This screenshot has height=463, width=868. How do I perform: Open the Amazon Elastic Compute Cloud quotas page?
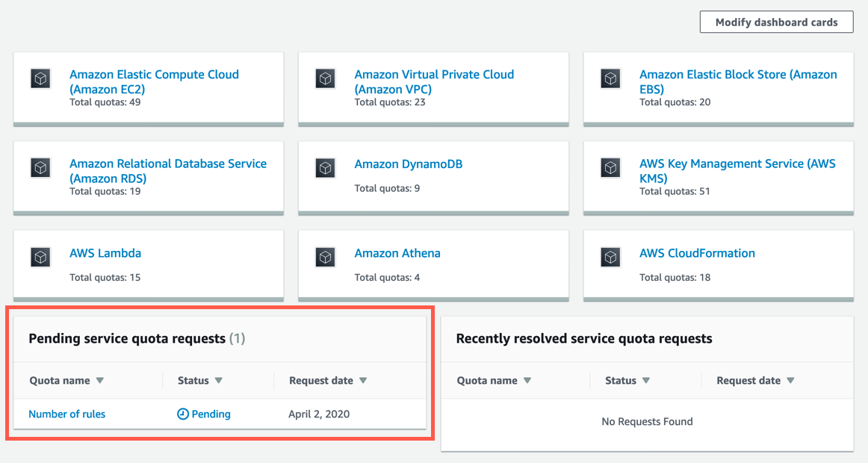pyautogui.click(x=154, y=81)
